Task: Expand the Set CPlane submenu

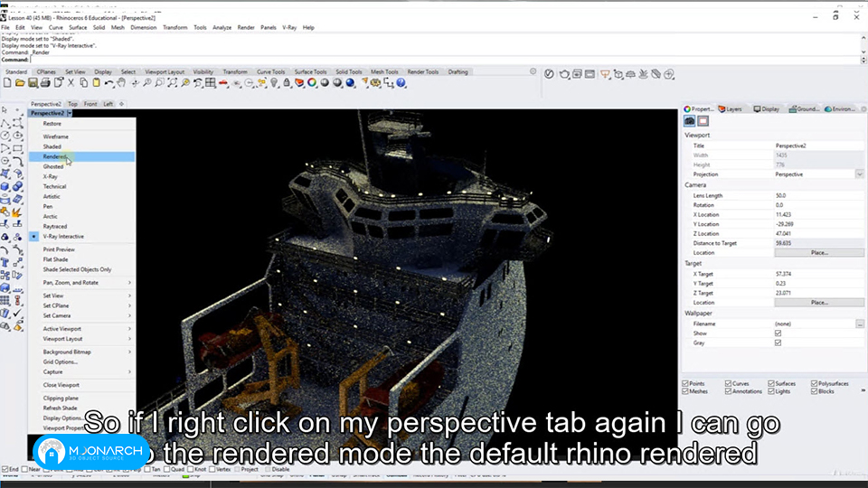Action: (x=82, y=306)
